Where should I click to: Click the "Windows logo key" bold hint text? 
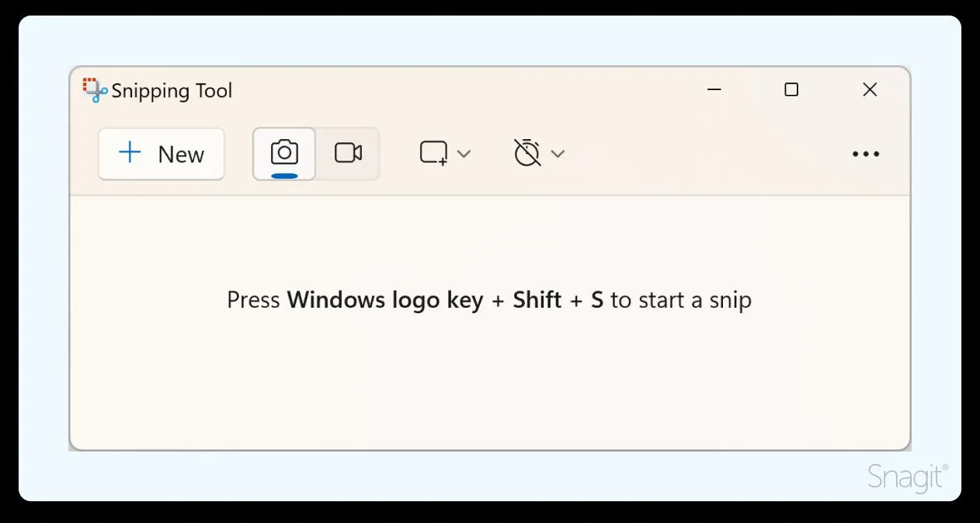click(385, 301)
